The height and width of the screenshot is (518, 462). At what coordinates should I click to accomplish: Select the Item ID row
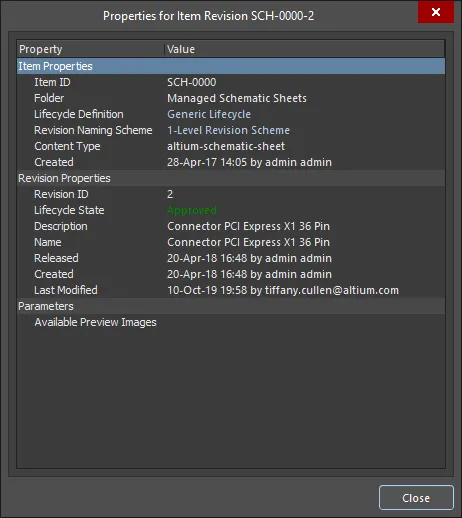click(231, 82)
